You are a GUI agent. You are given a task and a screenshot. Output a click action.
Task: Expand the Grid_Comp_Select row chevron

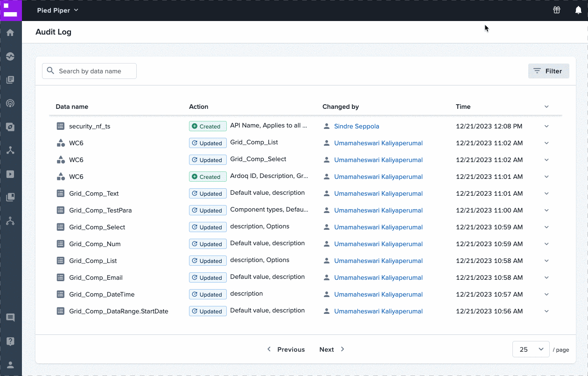click(x=546, y=227)
